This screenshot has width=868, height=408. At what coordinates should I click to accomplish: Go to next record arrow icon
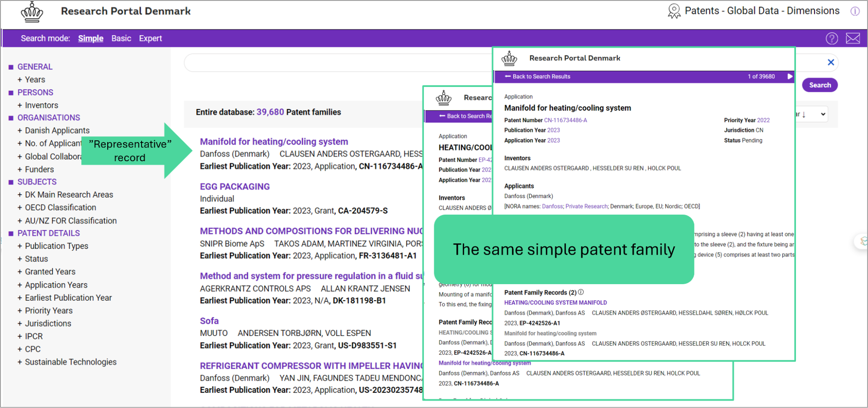pyautogui.click(x=790, y=76)
